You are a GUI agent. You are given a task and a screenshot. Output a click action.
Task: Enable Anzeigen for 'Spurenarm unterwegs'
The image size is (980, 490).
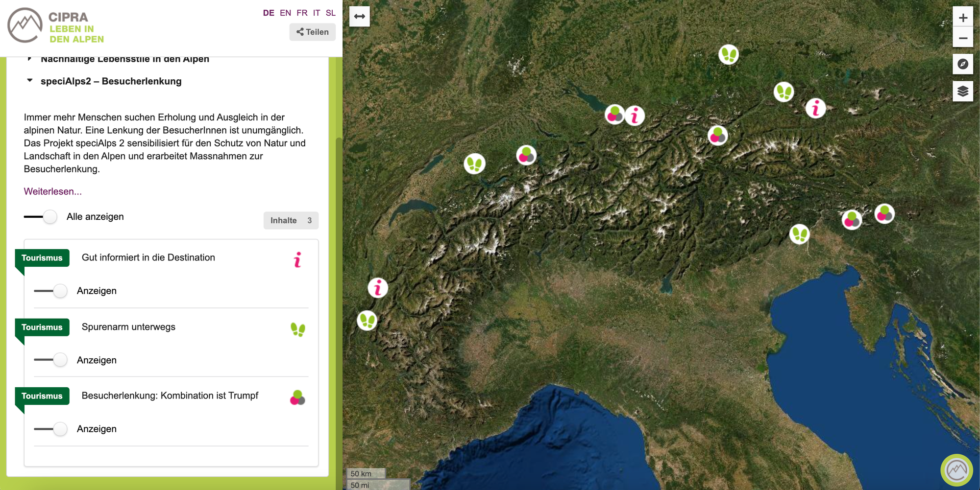(x=51, y=360)
